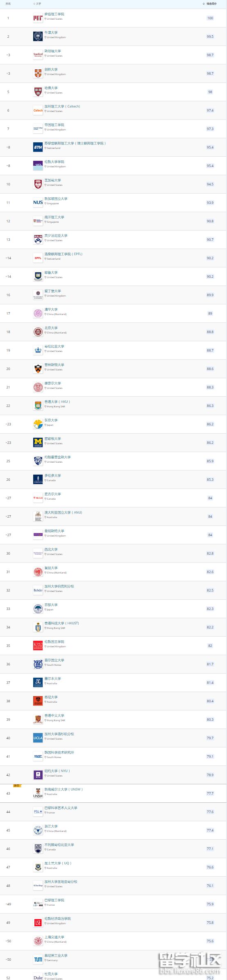Image resolution: width=227 pixels, height=980 pixels.
Task: Click the LSE red logo
Action: pos(38,923)
